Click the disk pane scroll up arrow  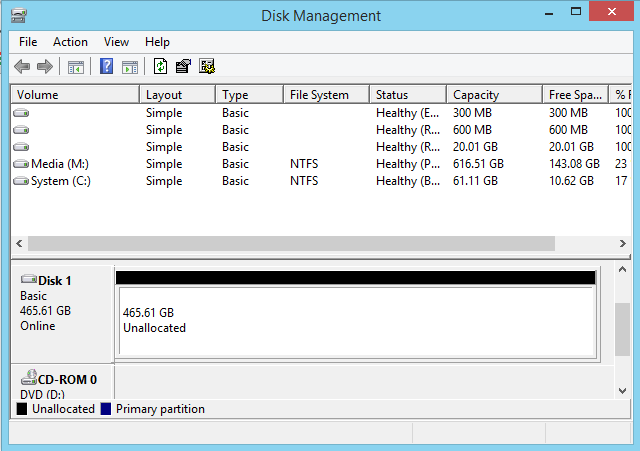(622, 269)
